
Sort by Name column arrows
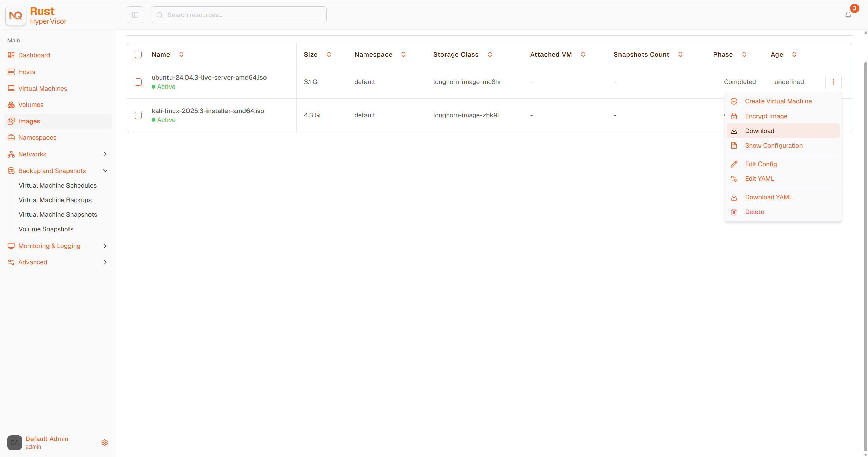[x=181, y=54]
